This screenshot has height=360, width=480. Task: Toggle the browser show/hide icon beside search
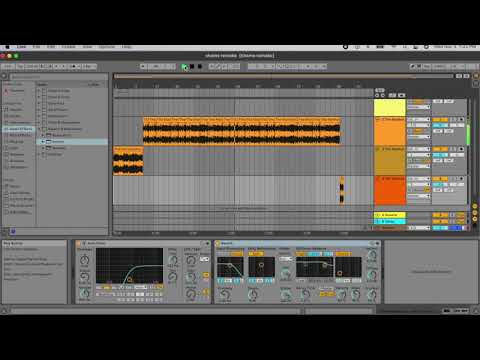click(4, 76)
